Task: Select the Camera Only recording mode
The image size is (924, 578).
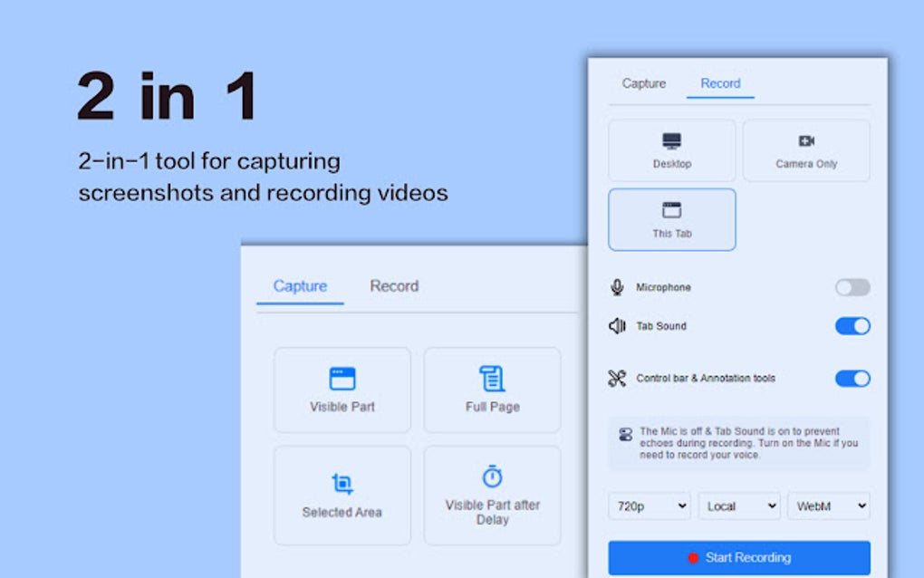Action: [x=805, y=150]
